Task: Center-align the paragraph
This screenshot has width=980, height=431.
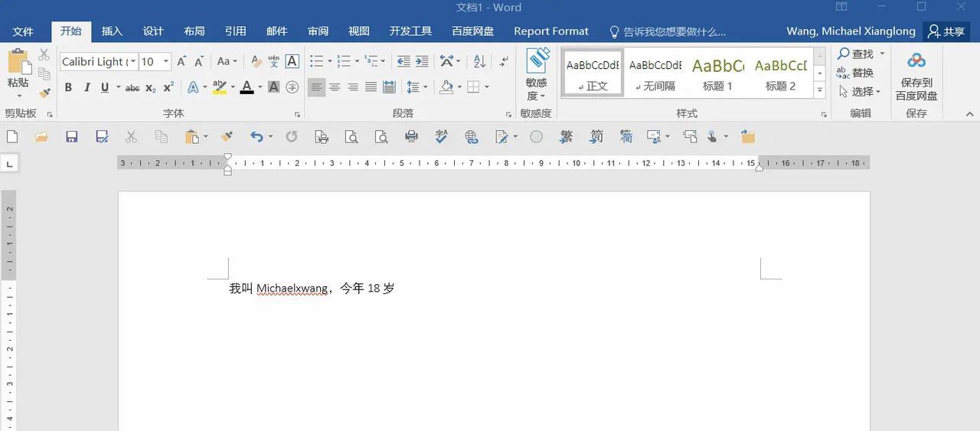Action: [335, 87]
